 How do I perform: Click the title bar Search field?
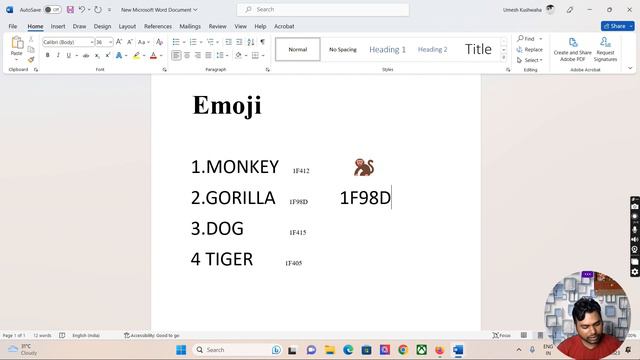coord(323,9)
